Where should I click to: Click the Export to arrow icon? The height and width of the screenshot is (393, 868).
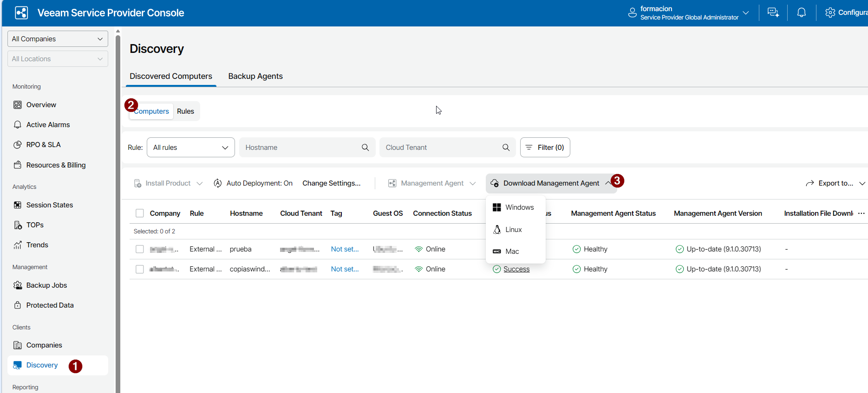(810, 183)
